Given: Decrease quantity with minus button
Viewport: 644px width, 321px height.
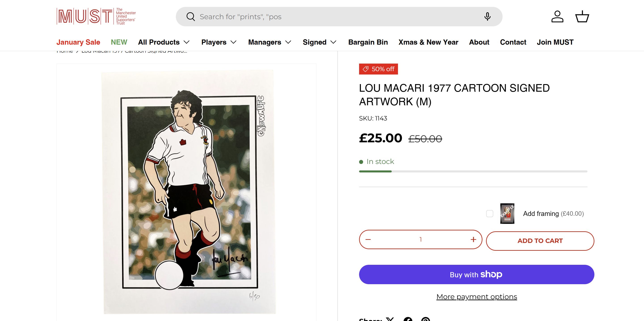Looking at the screenshot, I should point(368,239).
